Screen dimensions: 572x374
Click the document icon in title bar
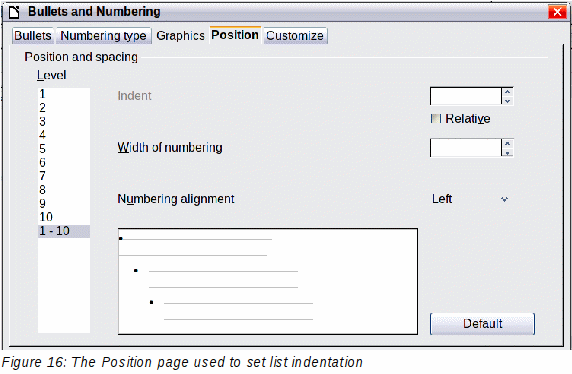(x=14, y=12)
